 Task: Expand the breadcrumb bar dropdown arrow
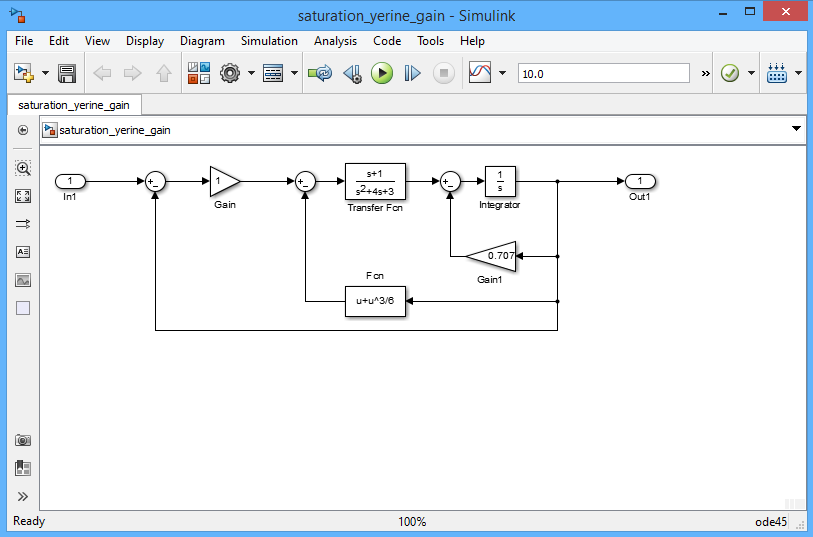tap(796, 129)
